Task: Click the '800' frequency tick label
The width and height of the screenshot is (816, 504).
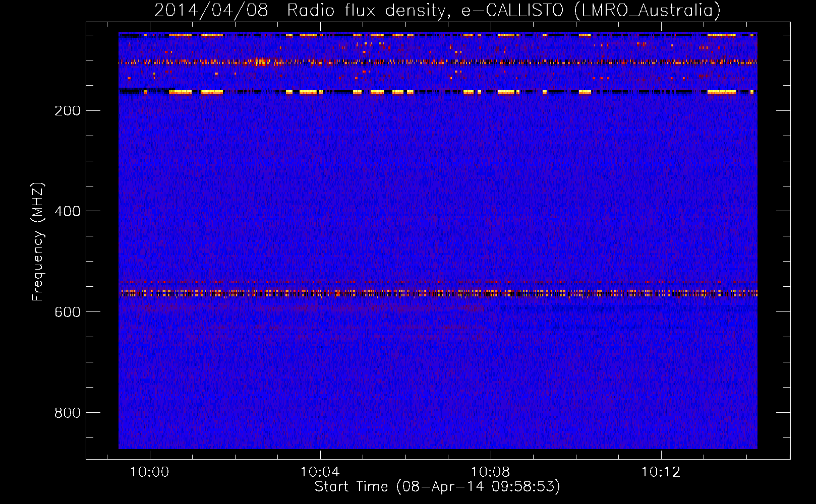Action: pos(68,413)
